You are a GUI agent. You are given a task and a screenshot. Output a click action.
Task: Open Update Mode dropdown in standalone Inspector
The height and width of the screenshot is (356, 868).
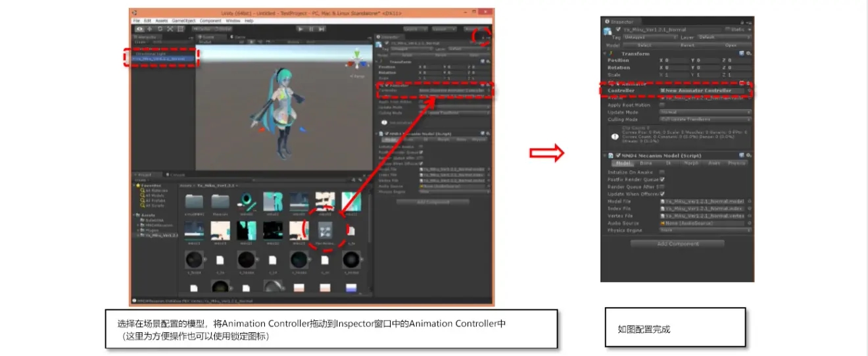click(x=706, y=112)
